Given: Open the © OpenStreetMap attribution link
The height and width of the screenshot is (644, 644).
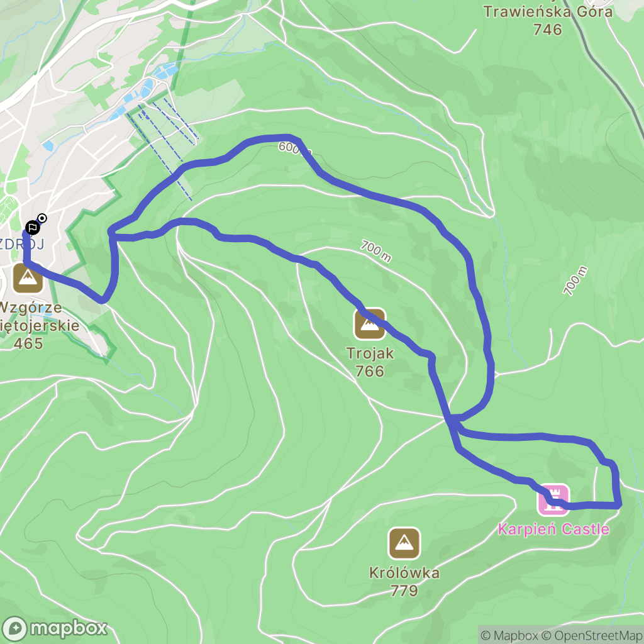Looking at the screenshot, I should (592, 635).
